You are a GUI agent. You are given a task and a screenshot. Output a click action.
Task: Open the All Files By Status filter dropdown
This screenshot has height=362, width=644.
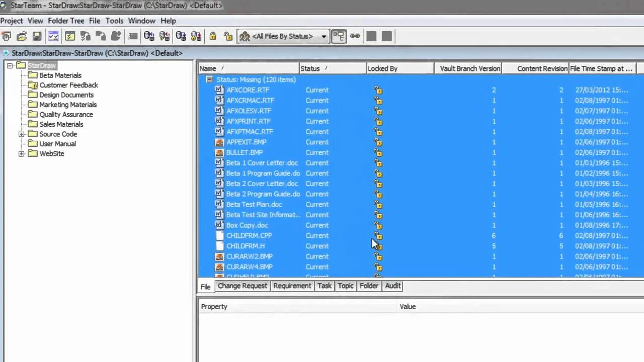tap(324, 36)
